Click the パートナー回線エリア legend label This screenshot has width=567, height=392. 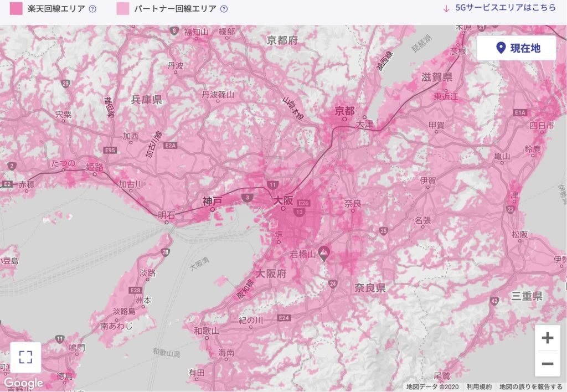(x=175, y=9)
